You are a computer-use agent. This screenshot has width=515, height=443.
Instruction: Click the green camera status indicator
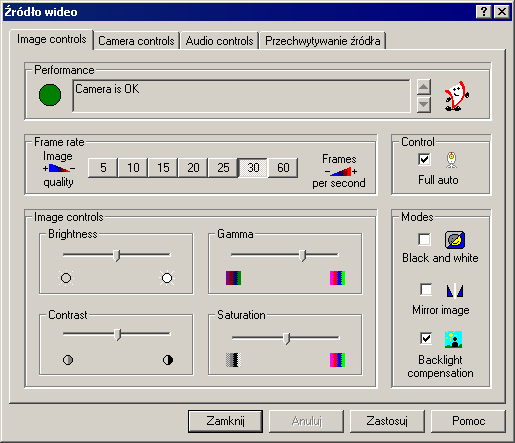pos(50,95)
